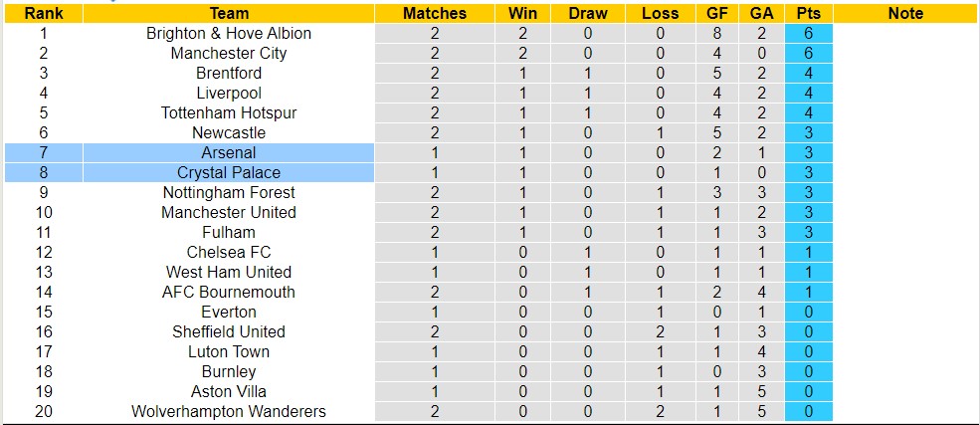The width and height of the screenshot is (980, 425).
Task: Open the Wolverhampton Wanderers team link
Action: (229, 411)
